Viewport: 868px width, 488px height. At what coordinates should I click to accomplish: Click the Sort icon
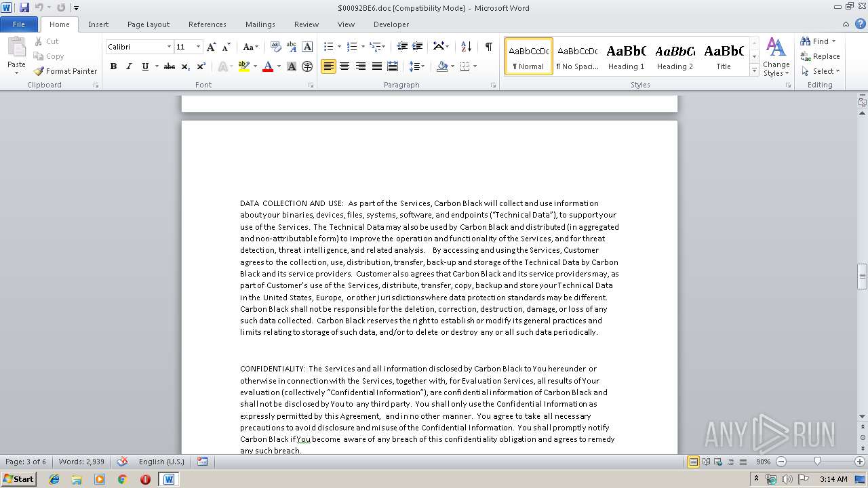(x=466, y=47)
